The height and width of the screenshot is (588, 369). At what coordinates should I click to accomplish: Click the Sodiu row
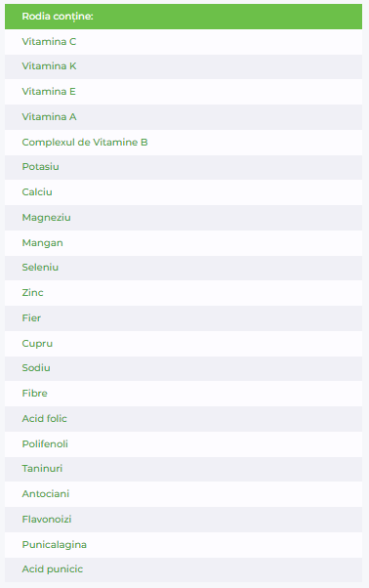click(184, 368)
